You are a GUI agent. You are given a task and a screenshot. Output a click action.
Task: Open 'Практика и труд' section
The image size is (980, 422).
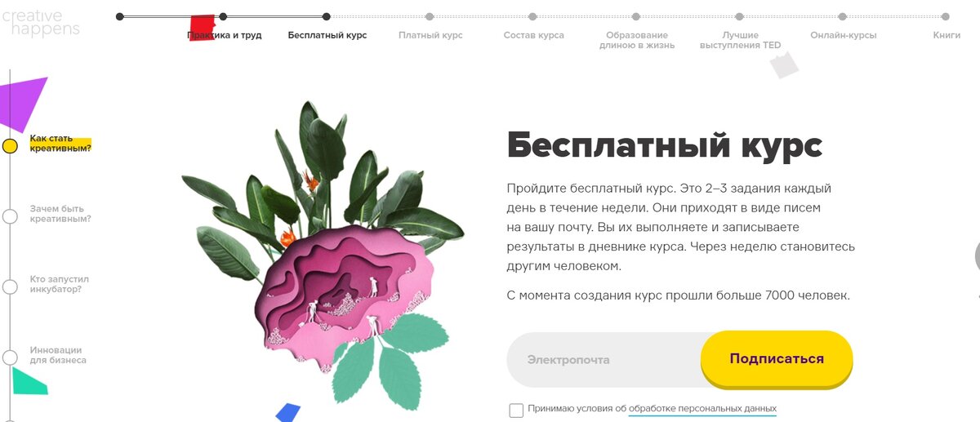(x=225, y=35)
